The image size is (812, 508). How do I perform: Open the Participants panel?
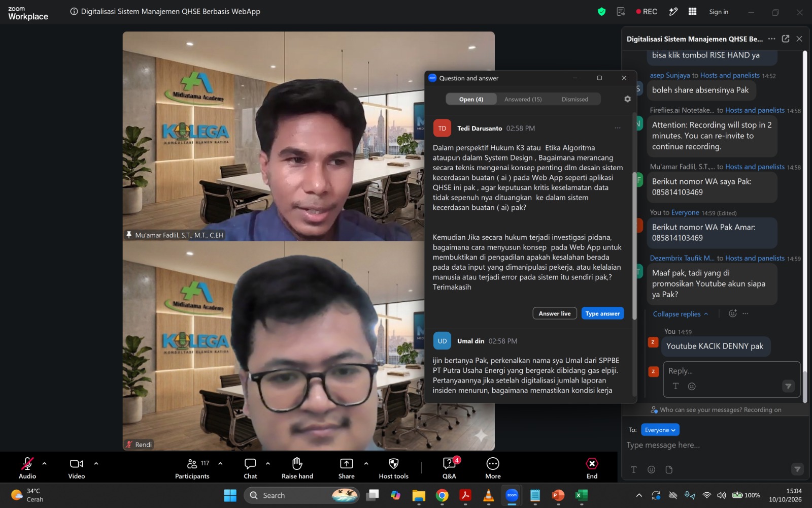tap(192, 467)
